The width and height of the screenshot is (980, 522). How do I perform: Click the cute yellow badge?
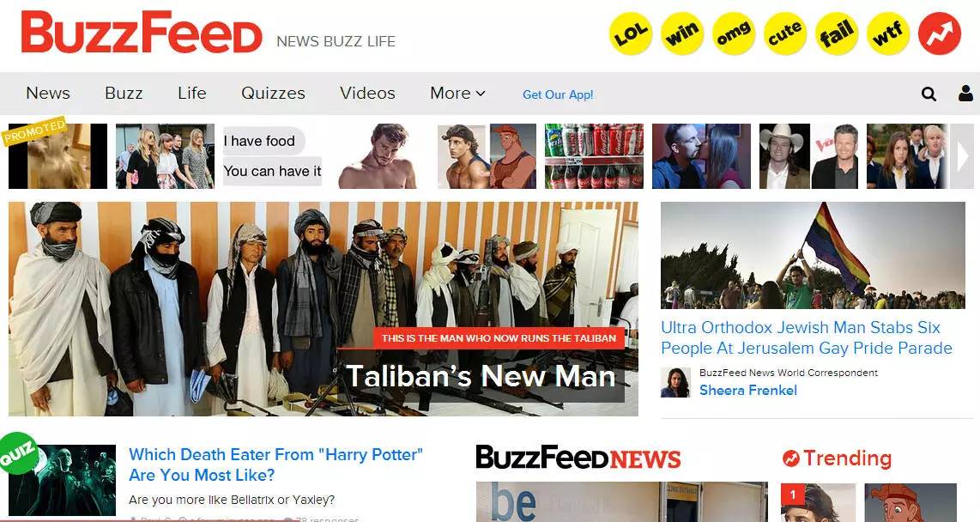tap(785, 33)
